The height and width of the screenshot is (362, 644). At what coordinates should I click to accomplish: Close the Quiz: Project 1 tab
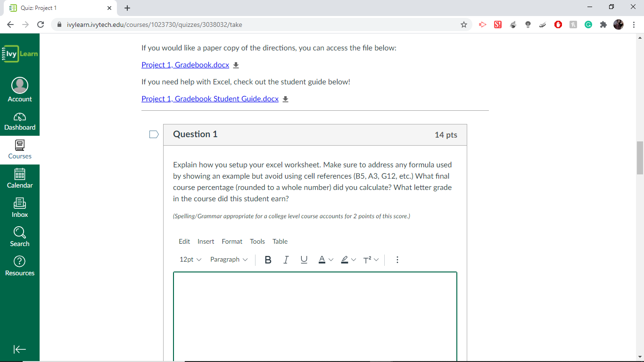pyautogui.click(x=109, y=8)
